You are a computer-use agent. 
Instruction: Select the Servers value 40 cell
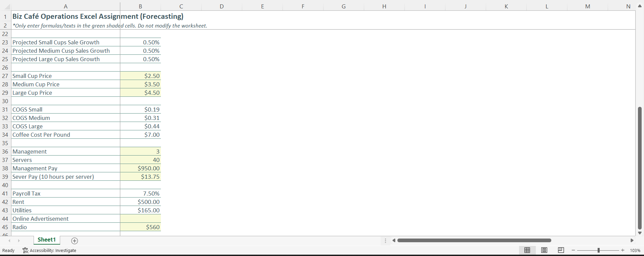[140, 160]
